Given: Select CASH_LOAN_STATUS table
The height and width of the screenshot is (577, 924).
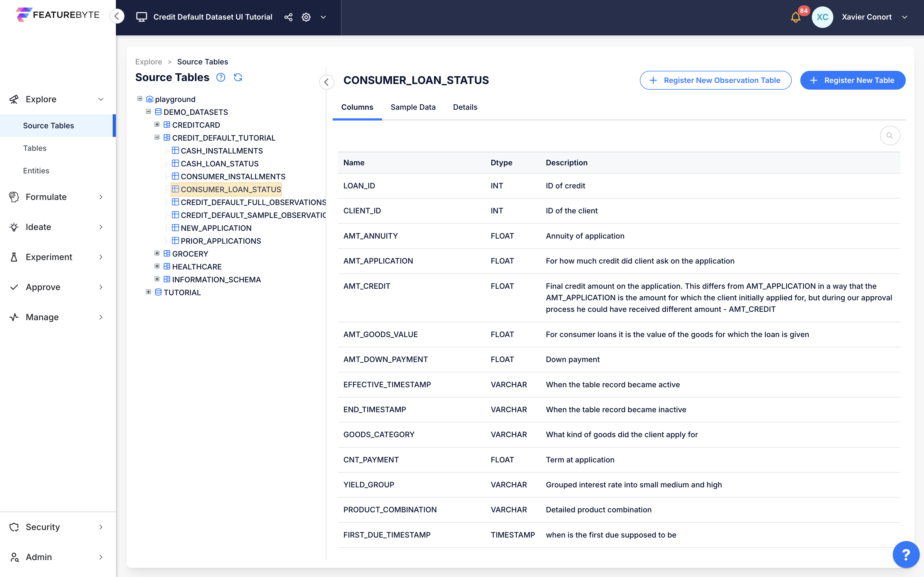Looking at the screenshot, I should 219,164.
